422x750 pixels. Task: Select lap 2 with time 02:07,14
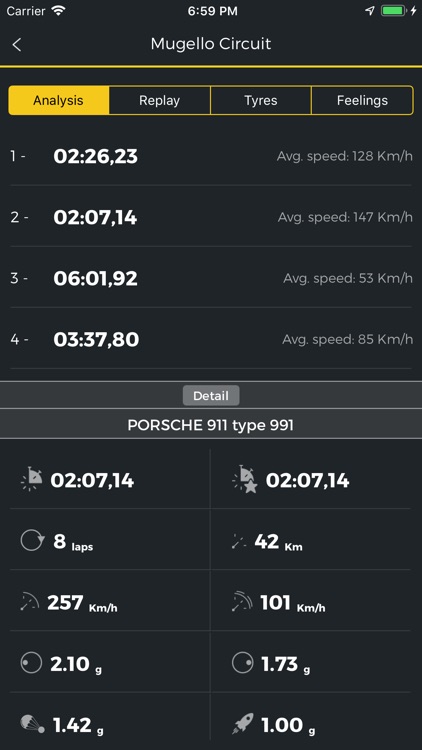tap(211, 217)
